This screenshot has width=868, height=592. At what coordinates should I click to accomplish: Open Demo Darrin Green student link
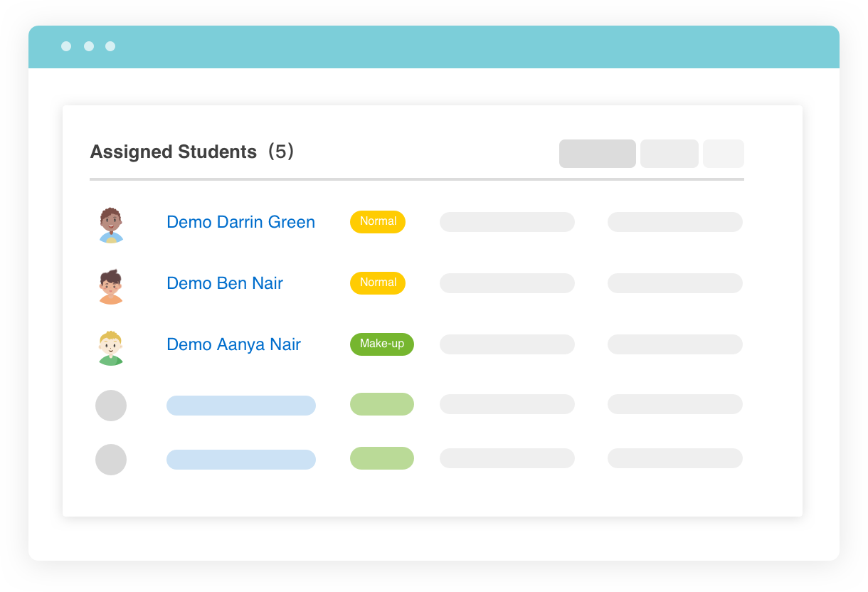click(x=240, y=222)
